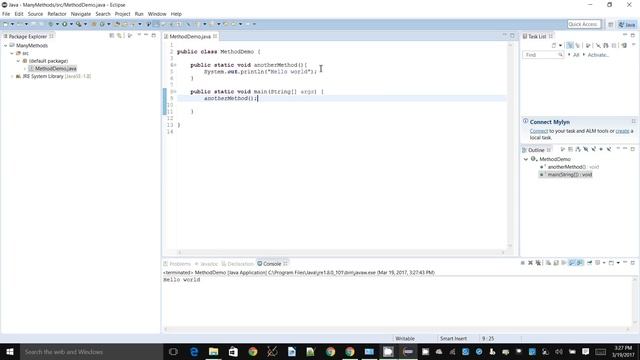The height and width of the screenshot is (360, 640).
Task: Click Display Selected Console icon
Action: pos(598,263)
